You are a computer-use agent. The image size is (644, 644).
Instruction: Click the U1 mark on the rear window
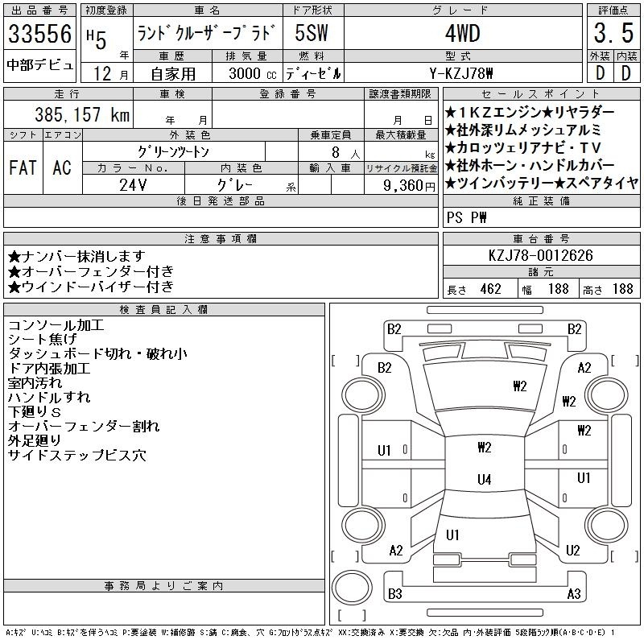452,535
